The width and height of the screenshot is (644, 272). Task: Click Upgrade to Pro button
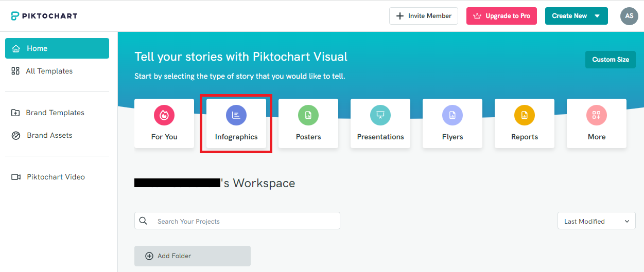tap(501, 16)
